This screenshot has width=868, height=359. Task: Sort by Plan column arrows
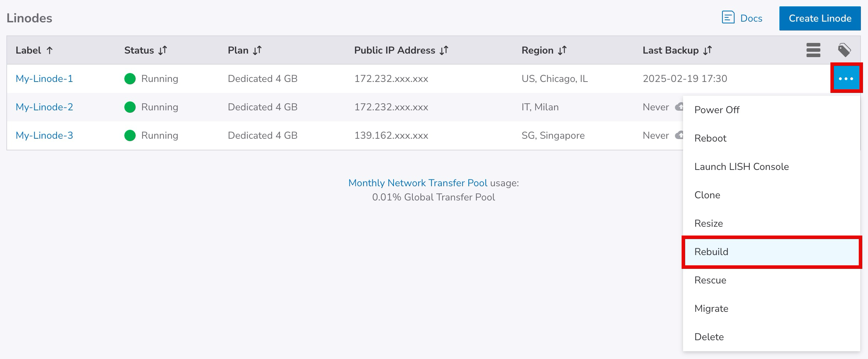point(257,50)
